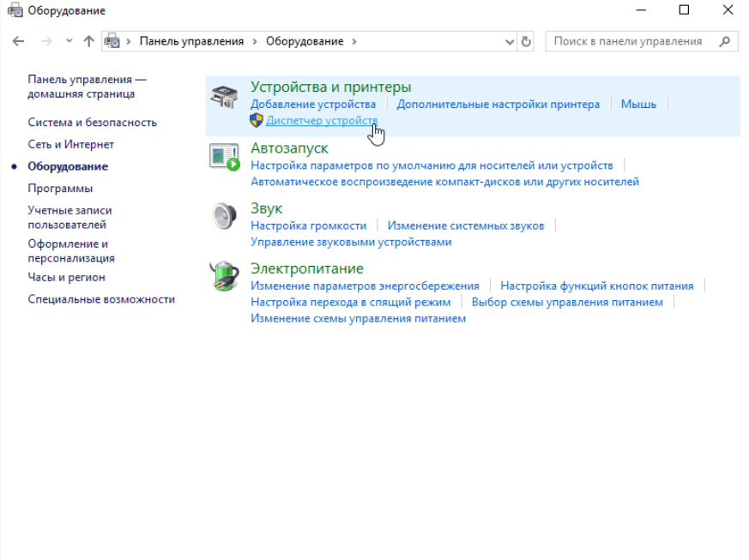
Task: Open Сеть и Интернет category
Action: (70, 145)
